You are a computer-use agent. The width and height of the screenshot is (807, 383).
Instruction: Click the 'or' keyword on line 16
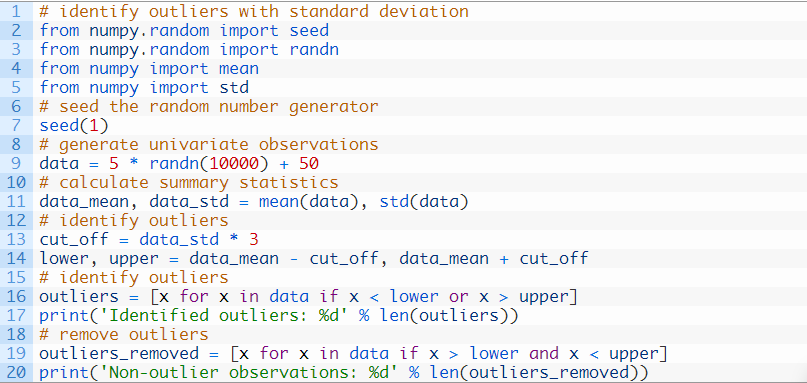point(459,297)
